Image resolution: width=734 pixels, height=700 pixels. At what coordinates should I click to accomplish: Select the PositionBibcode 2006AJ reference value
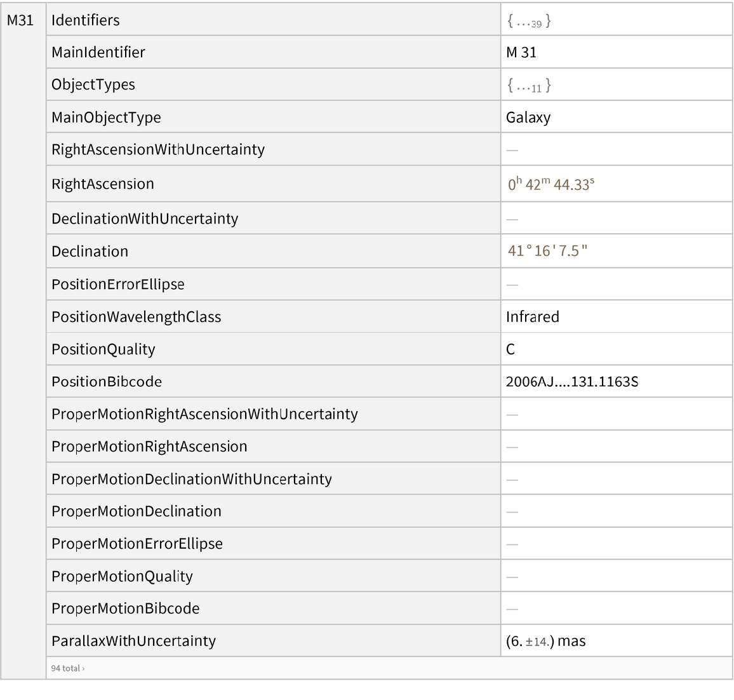(x=571, y=382)
